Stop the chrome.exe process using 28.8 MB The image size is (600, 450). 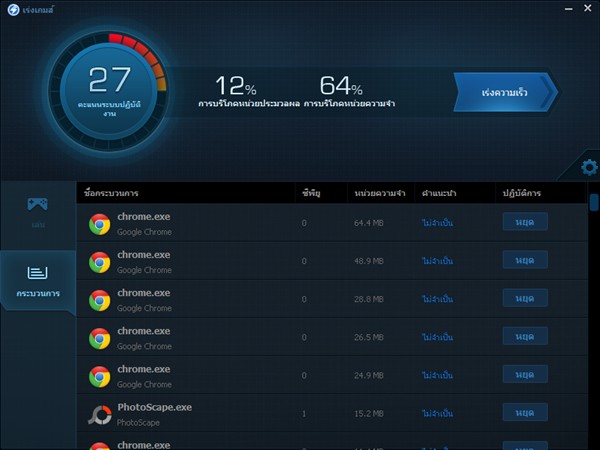coord(525,298)
